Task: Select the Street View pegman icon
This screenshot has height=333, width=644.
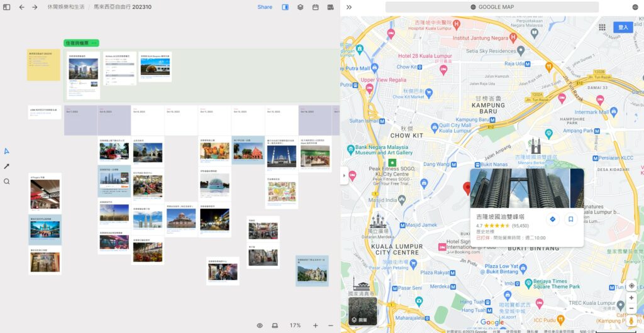Action: (631, 320)
